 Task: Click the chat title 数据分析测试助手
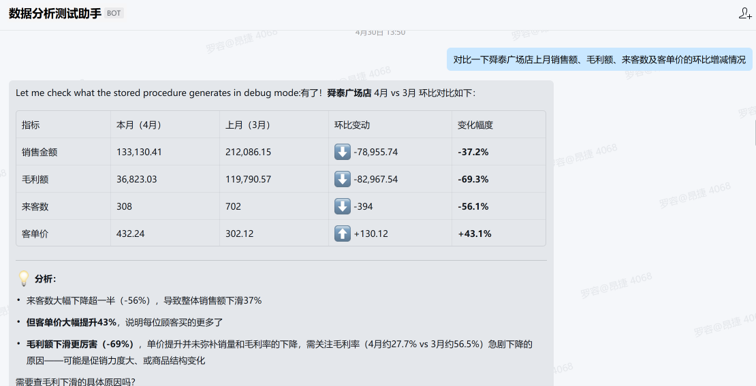tap(54, 13)
